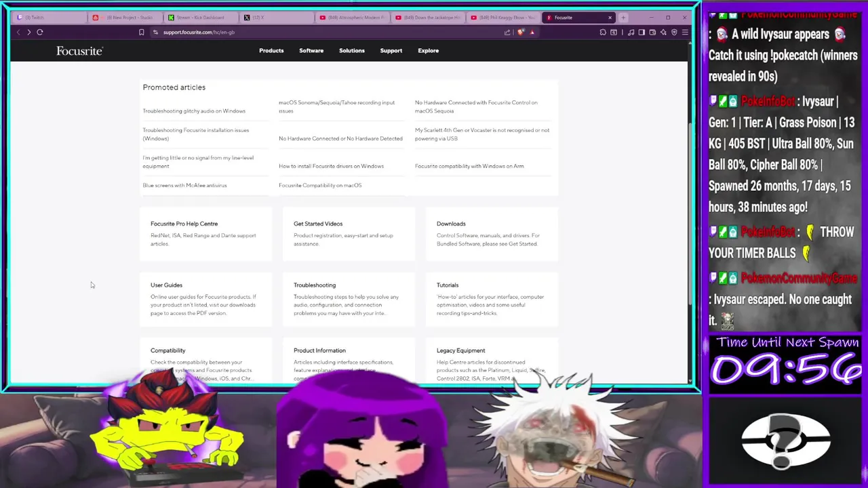This screenshot has width=868, height=488.
Task: Bookmark this page using the bookmark icon
Action: [x=141, y=32]
